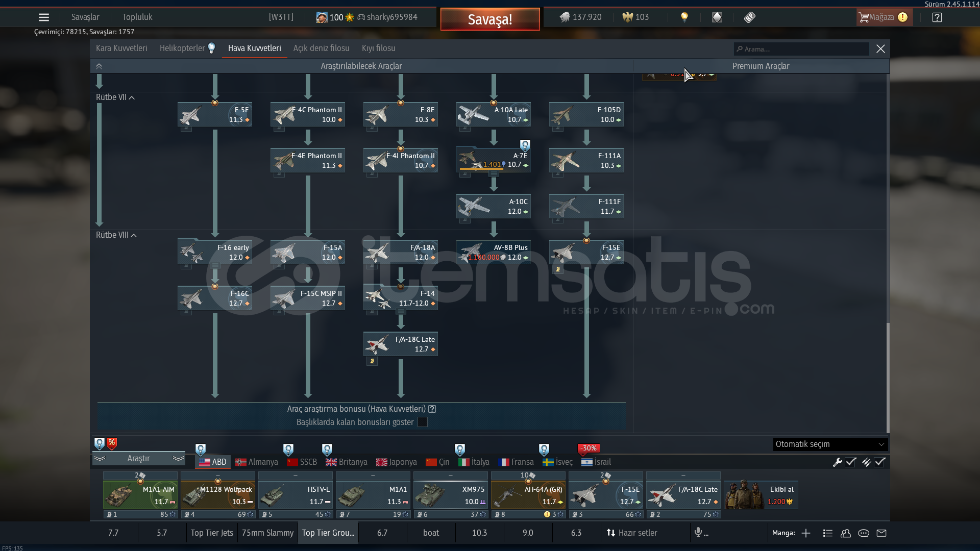Expand the Hazır setler presets list
The width and height of the screenshot is (980, 551).
tap(632, 533)
